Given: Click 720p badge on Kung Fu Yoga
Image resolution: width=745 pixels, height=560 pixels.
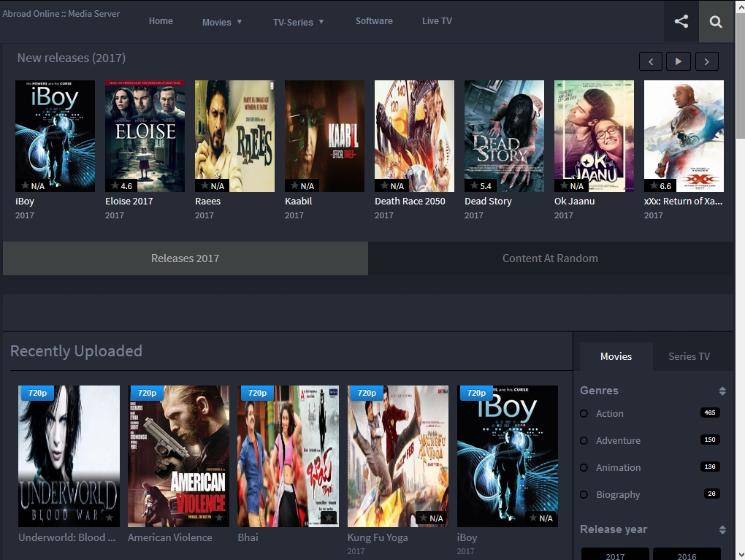Looking at the screenshot, I should [x=367, y=393].
